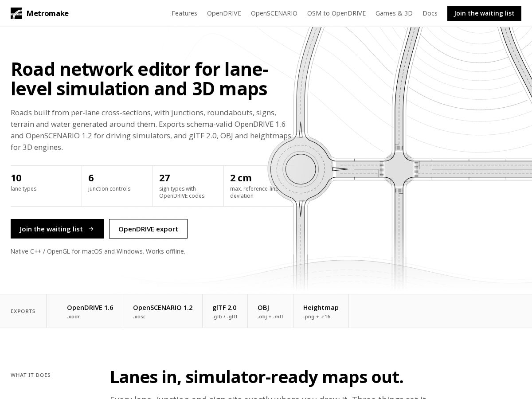Open the OpenSCENARIO nav item

(274, 13)
